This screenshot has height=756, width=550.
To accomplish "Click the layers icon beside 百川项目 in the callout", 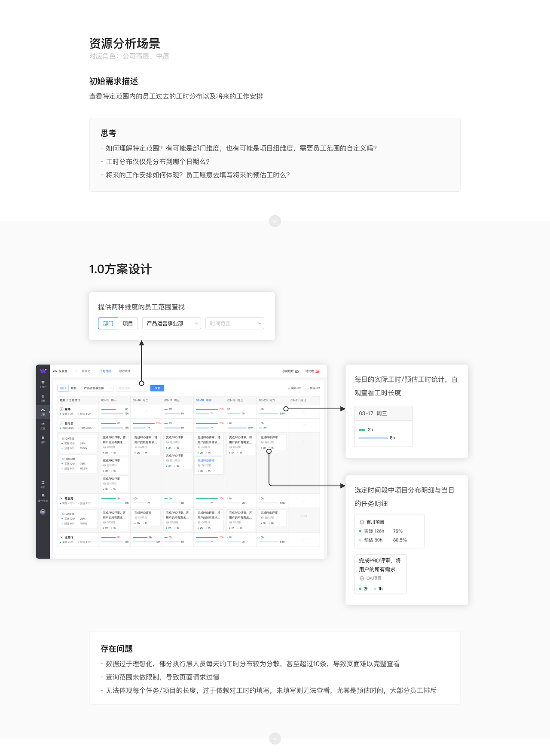I will click(362, 522).
